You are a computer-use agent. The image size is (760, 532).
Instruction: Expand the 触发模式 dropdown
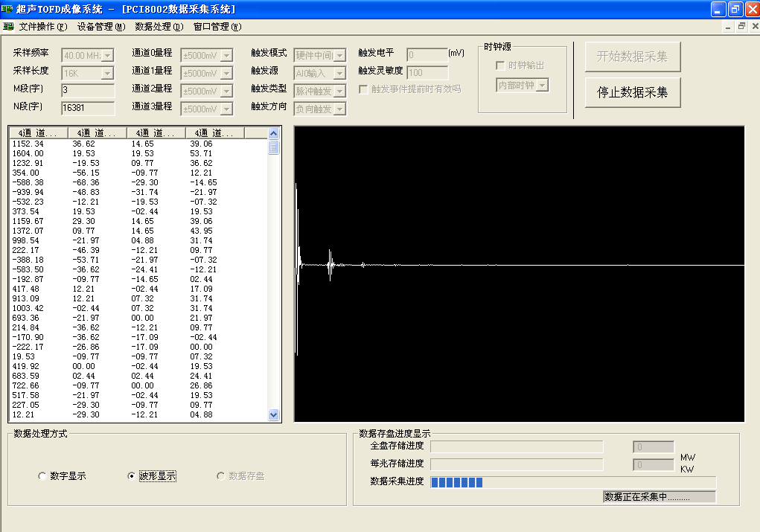click(339, 56)
